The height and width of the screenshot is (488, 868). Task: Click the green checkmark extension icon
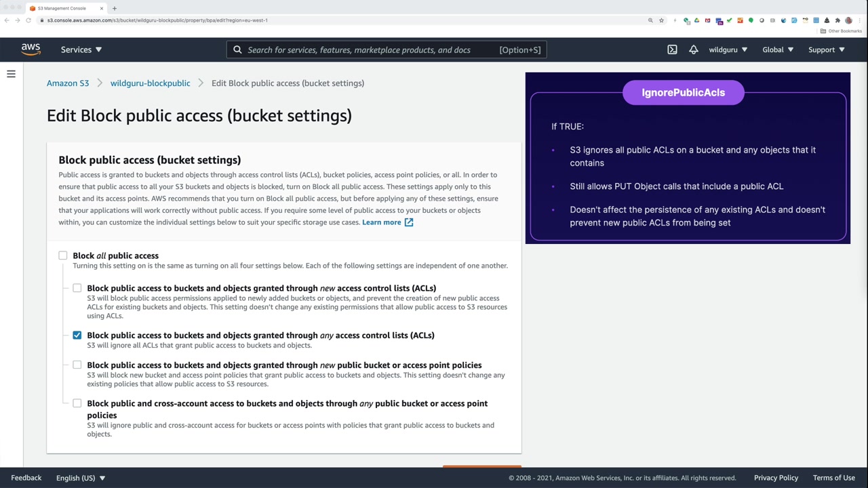pyautogui.click(x=729, y=20)
